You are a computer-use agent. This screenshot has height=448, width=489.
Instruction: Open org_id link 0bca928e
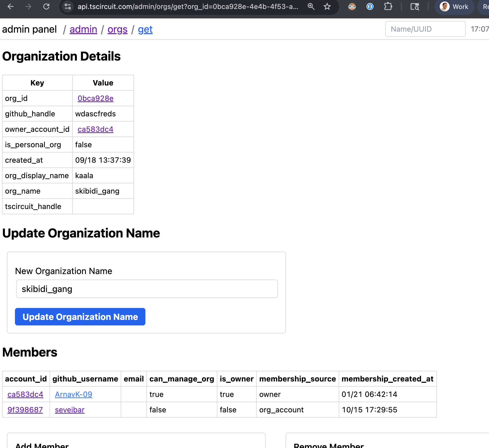[95, 98]
